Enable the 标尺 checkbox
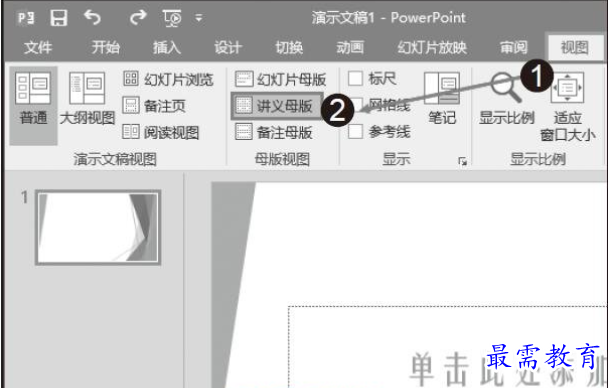This screenshot has height=388, width=608. (356, 79)
